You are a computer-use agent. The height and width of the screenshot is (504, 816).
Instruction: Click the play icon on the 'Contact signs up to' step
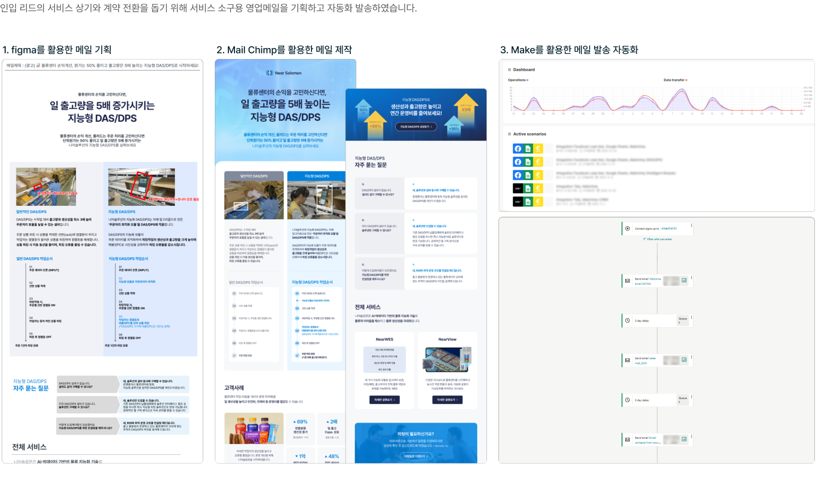click(627, 228)
